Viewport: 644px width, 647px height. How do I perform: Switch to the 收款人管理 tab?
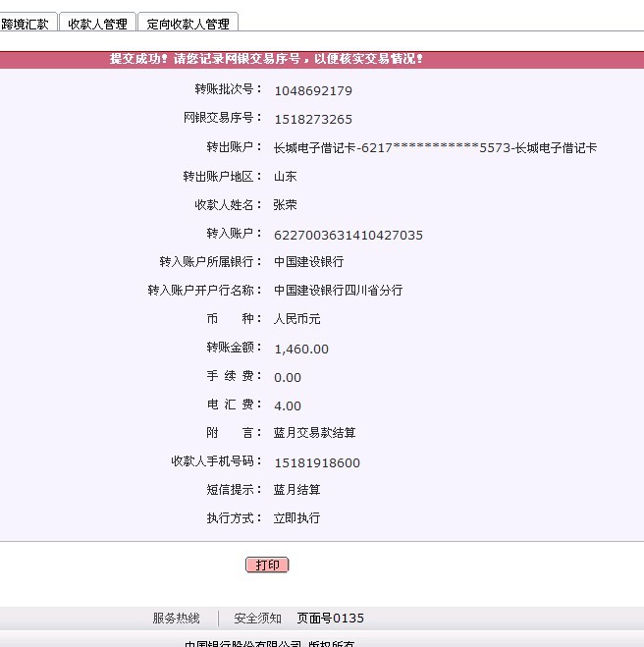(97, 24)
